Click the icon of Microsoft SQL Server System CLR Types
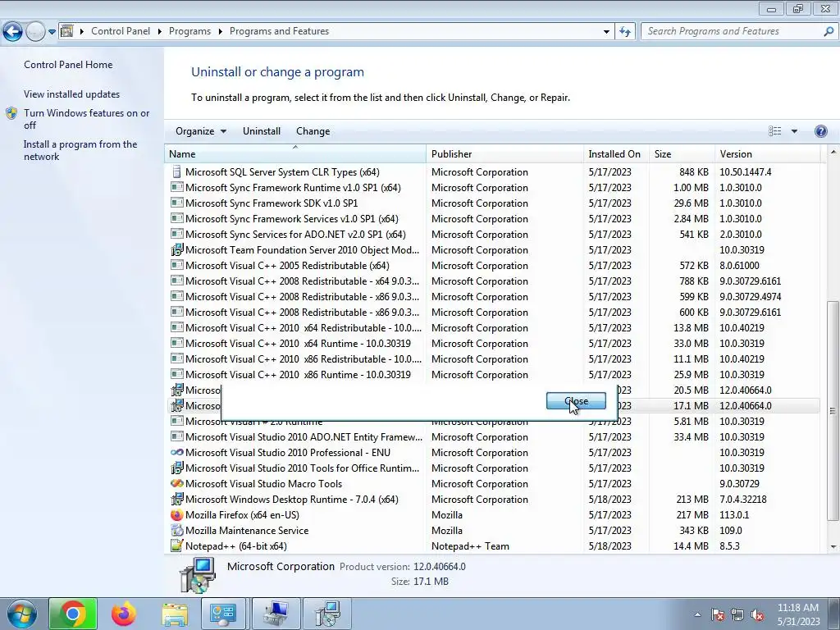This screenshot has width=840, height=630. click(x=176, y=172)
